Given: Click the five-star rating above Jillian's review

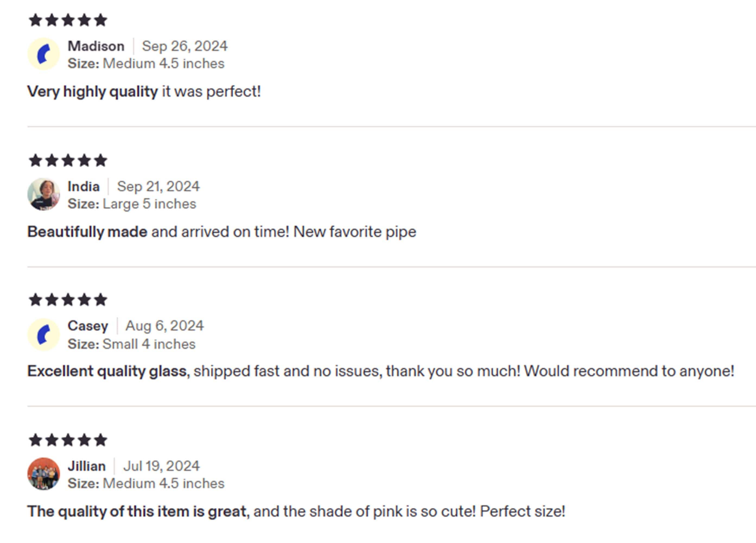Looking at the screenshot, I should coord(68,440).
